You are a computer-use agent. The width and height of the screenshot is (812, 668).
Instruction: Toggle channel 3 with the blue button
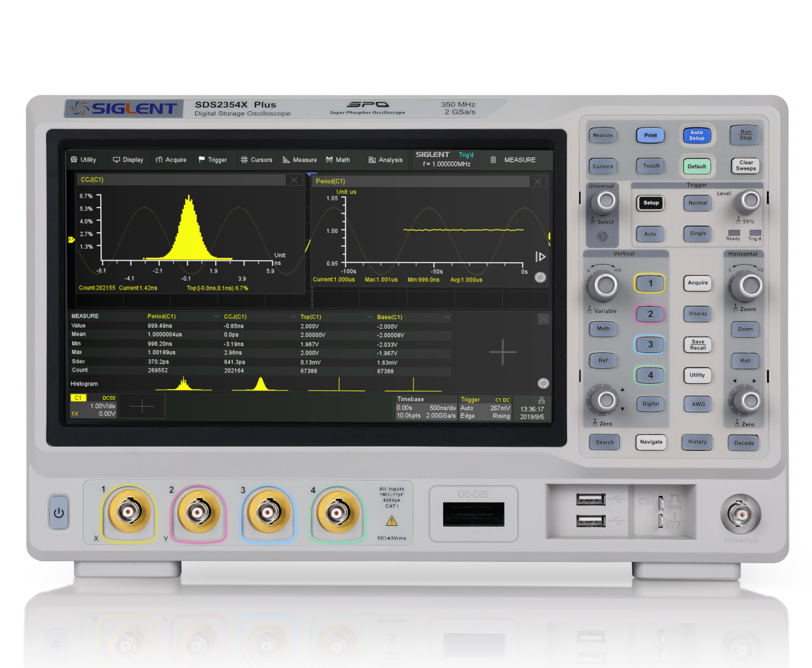coord(650,344)
